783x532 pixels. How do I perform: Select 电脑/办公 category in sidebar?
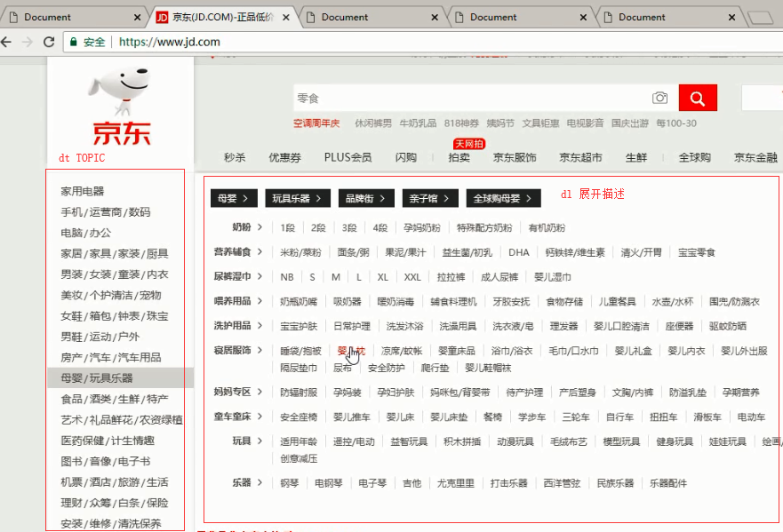coord(86,233)
